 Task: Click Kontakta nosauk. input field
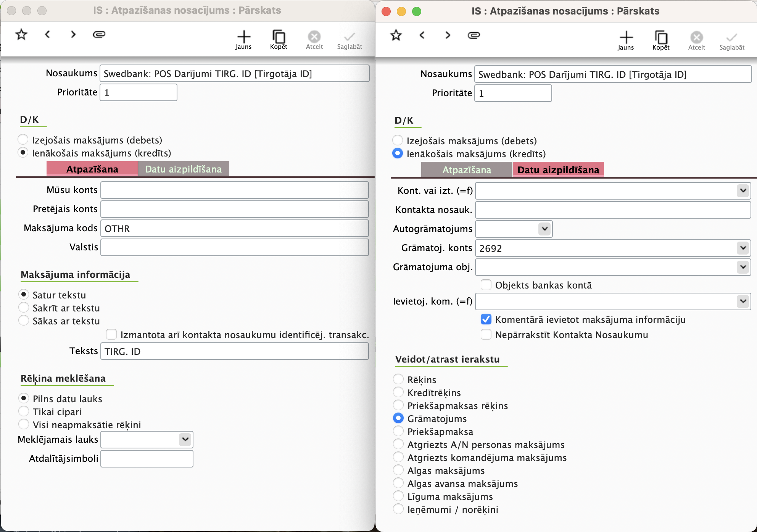click(613, 210)
